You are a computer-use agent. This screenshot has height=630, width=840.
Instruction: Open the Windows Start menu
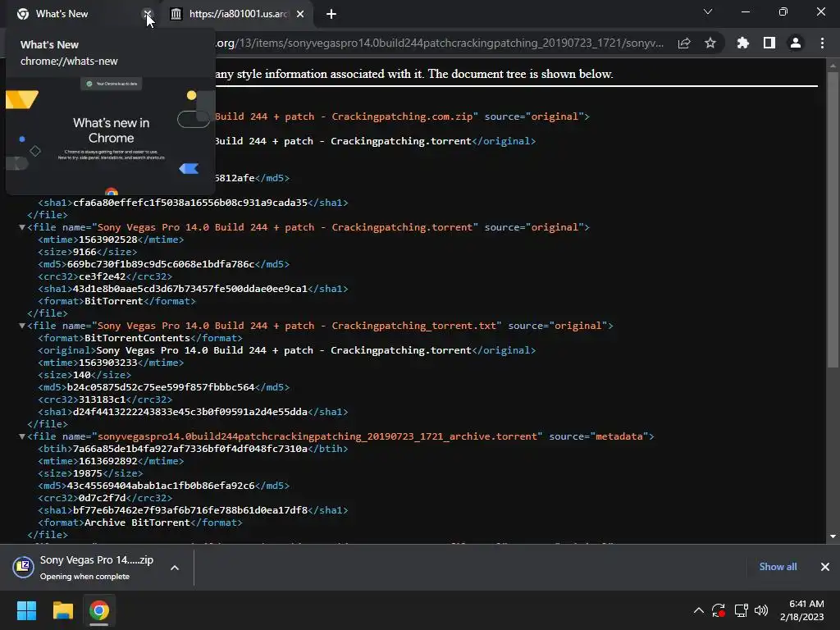tap(26, 610)
